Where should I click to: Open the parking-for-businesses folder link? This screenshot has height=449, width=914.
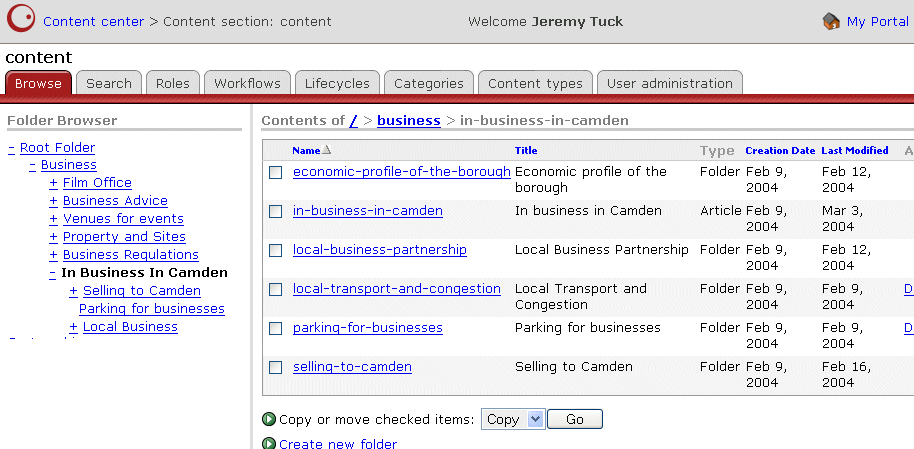[x=367, y=328]
